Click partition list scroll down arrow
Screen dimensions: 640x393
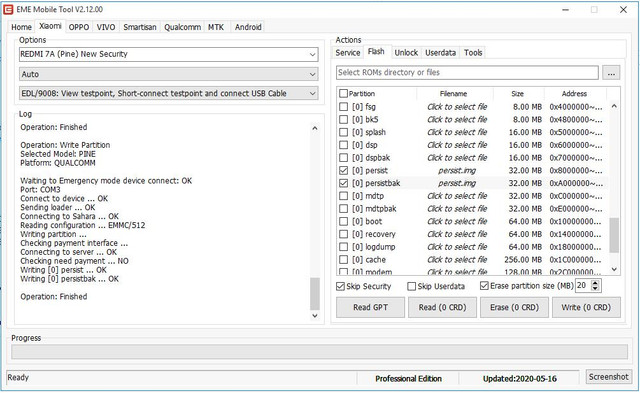point(614,269)
